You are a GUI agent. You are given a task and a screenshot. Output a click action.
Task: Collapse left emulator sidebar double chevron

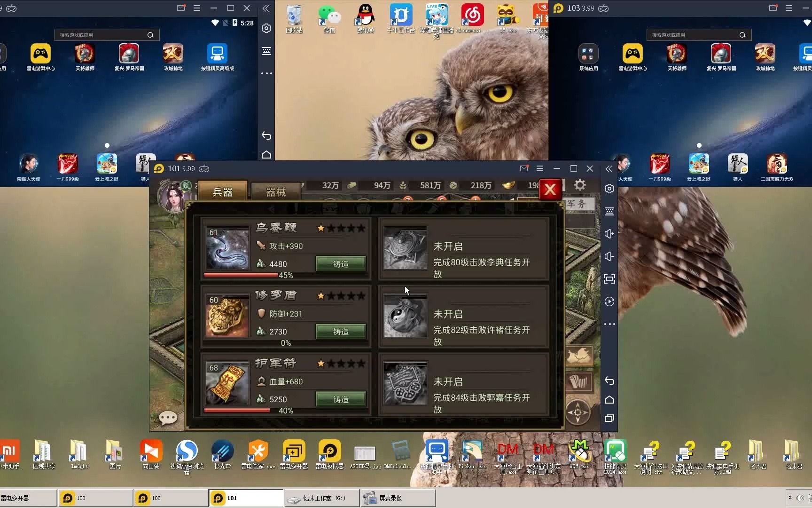[266, 8]
